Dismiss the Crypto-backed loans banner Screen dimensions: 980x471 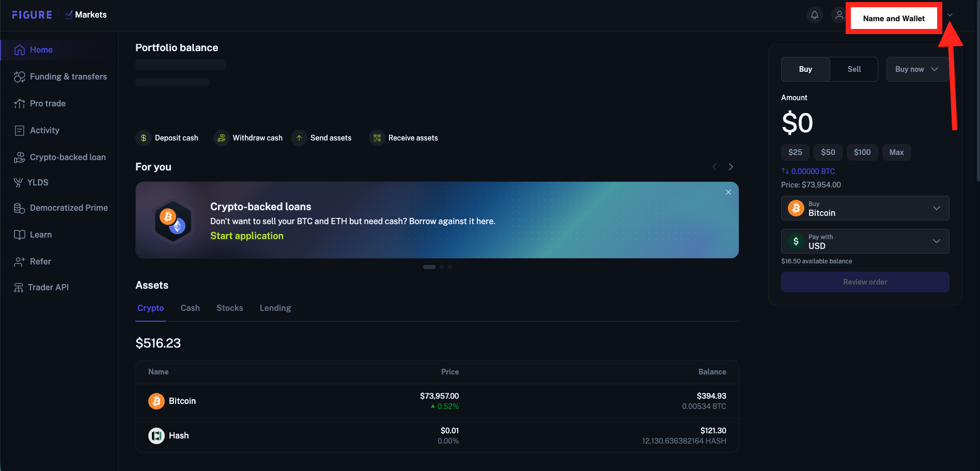[x=728, y=192]
